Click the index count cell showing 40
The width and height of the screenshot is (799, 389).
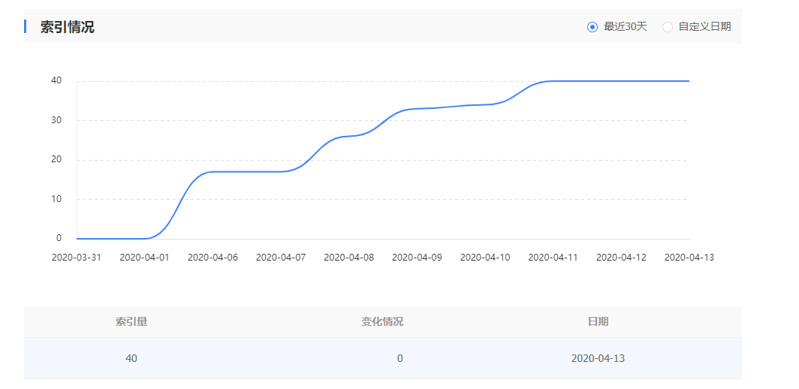[131, 358]
